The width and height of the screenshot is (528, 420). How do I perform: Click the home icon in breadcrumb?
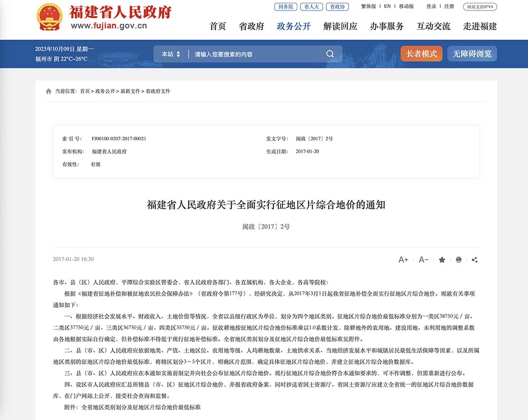(x=49, y=91)
